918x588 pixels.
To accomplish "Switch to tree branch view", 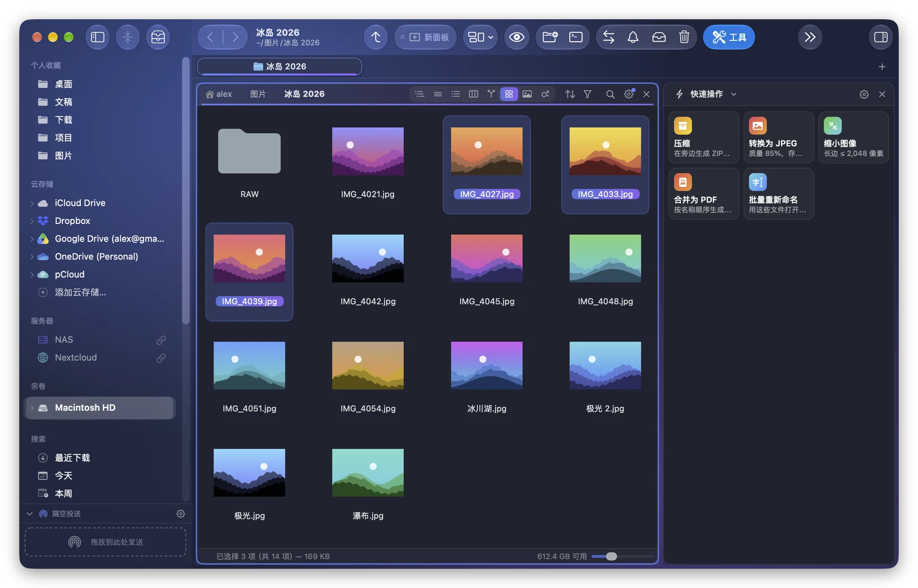I will click(x=491, y=94).
